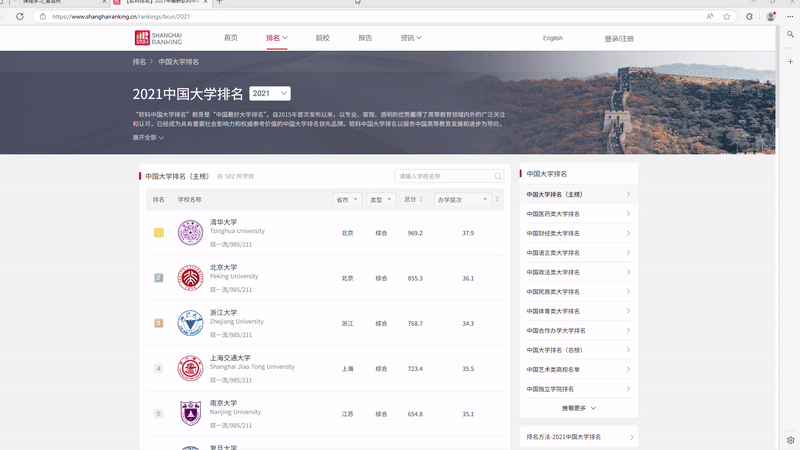Screen dimensions: 800x450
Task: Click the Shanghai Jiao Tong University emblem
Action: point(190,368)
